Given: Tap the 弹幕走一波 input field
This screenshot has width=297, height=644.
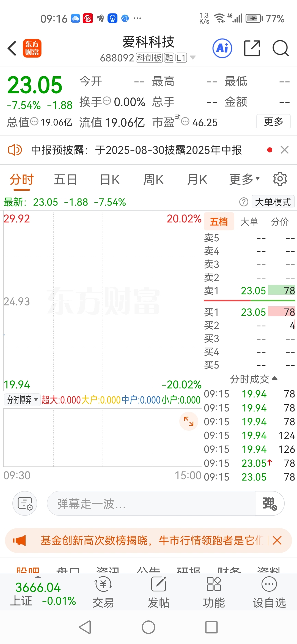Looking at the screenshot, I should click(151, 503).
